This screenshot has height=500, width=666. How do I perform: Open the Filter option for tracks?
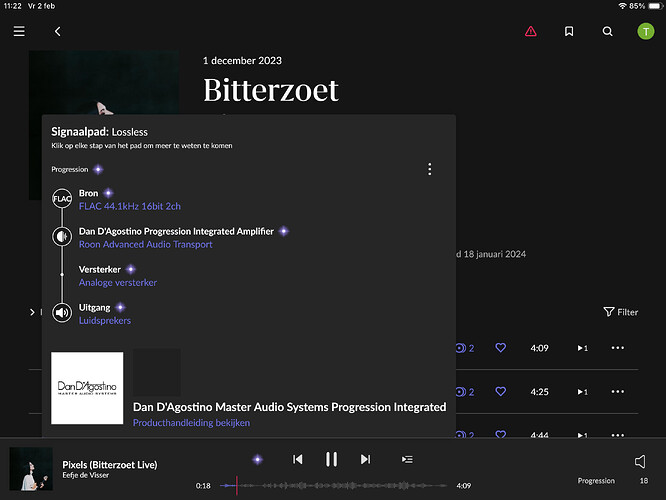[621, 312]
